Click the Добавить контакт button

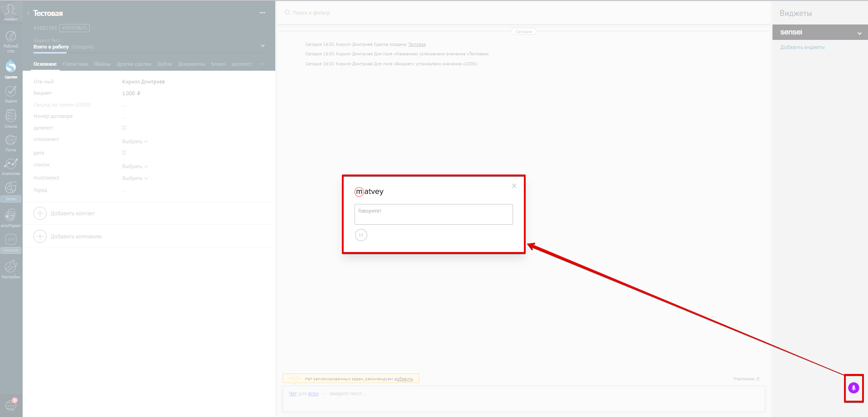pos(65,213)
